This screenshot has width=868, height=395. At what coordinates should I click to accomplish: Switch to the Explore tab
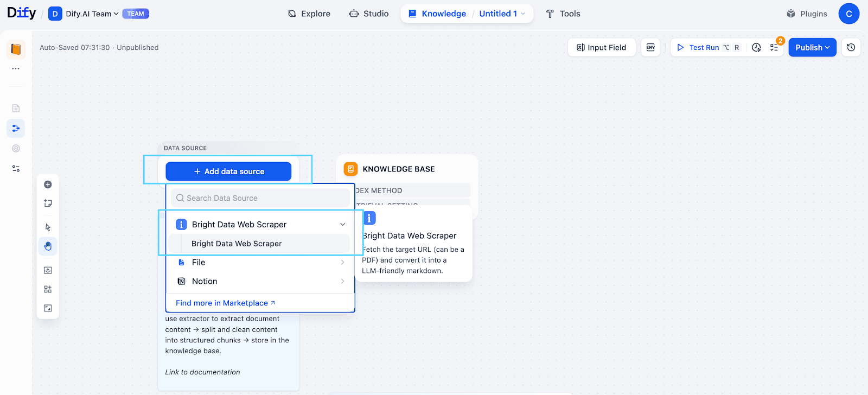tap(309, 14)
